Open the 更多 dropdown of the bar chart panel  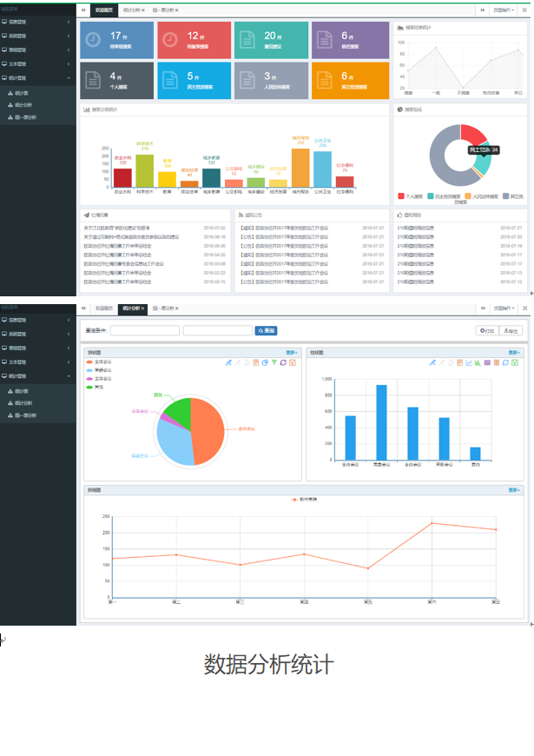(513, 353)
